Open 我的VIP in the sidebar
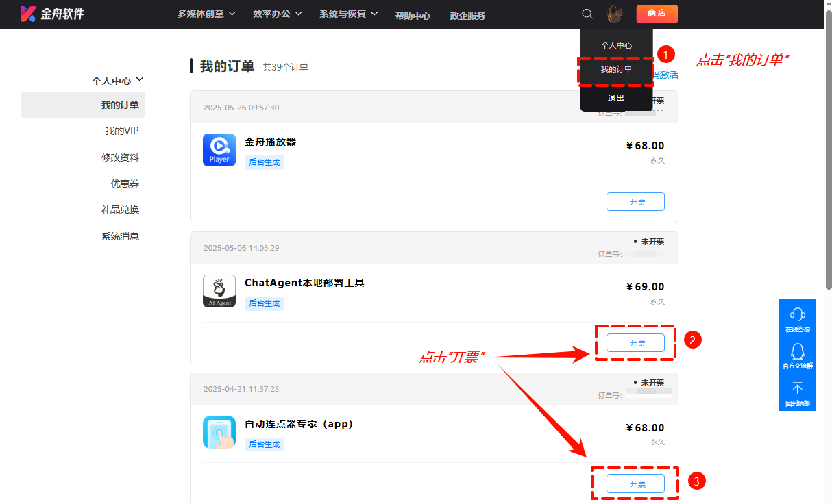Image resolution: width=832 pixels, height=504 pixels. pyautogui.click(x=122, y=131)
